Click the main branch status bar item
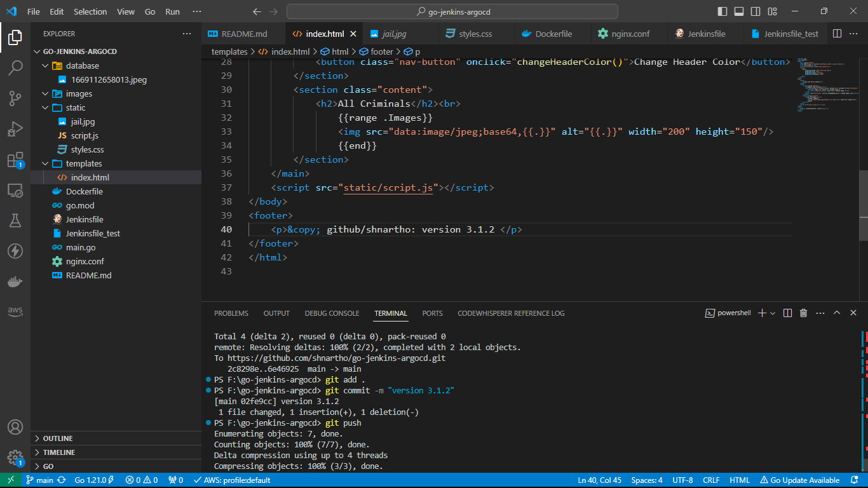This screenshot has height=488, width=868. pos(39,480)
